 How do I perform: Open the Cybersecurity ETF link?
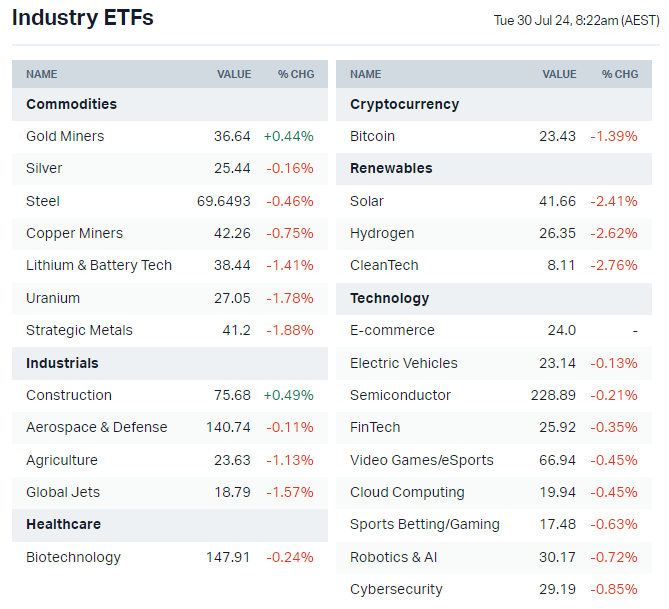pyautogui.click(x=396, y=589)
